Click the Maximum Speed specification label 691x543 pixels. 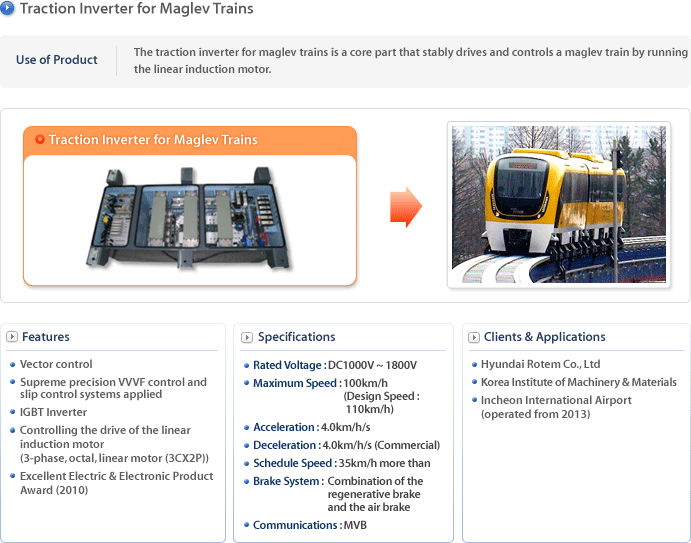(x=297, y=383)
